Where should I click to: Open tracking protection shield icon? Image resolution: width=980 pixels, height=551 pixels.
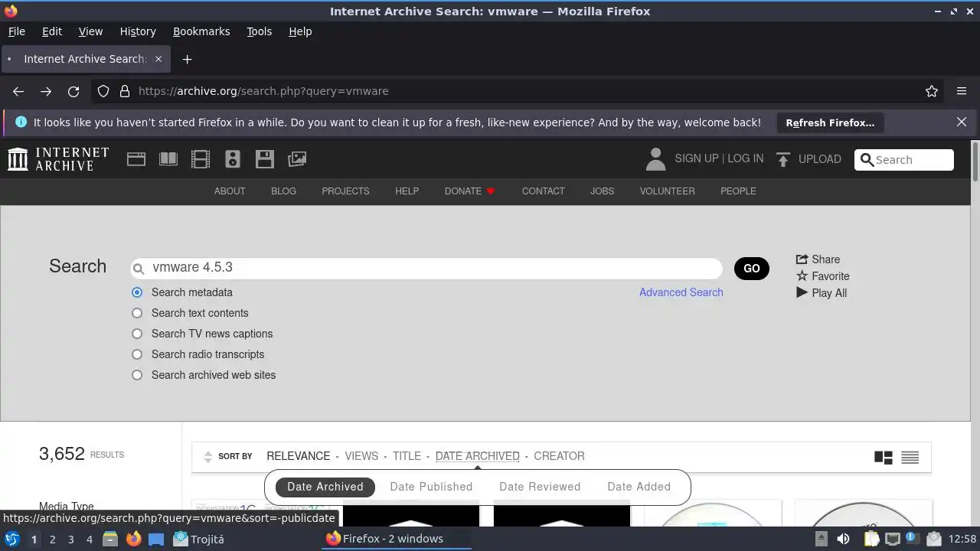click(x=103, y=91)
